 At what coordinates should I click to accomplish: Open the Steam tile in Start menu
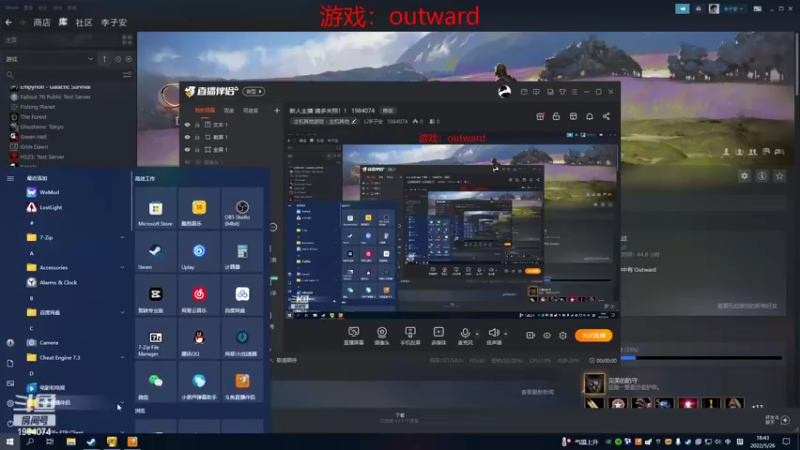tap(156, 252)
